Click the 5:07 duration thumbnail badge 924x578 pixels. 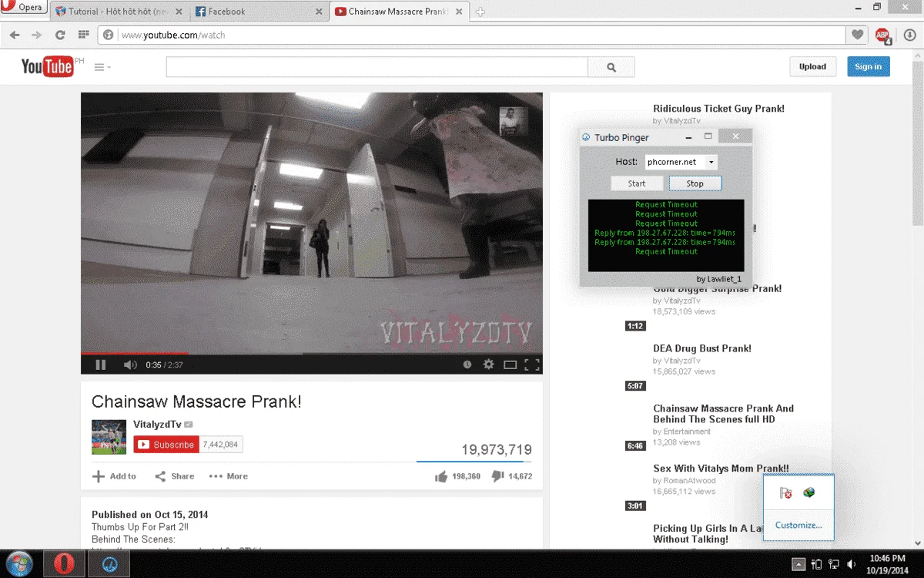635,386
